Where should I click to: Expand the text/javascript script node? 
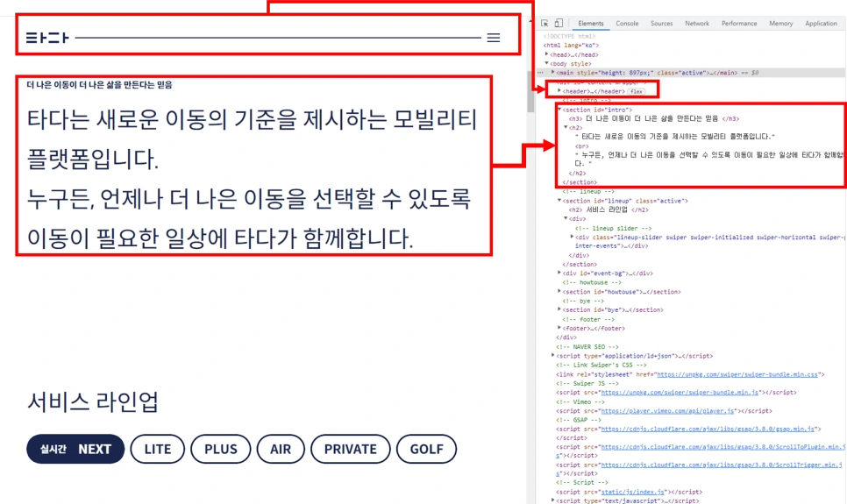click(552, 500)
